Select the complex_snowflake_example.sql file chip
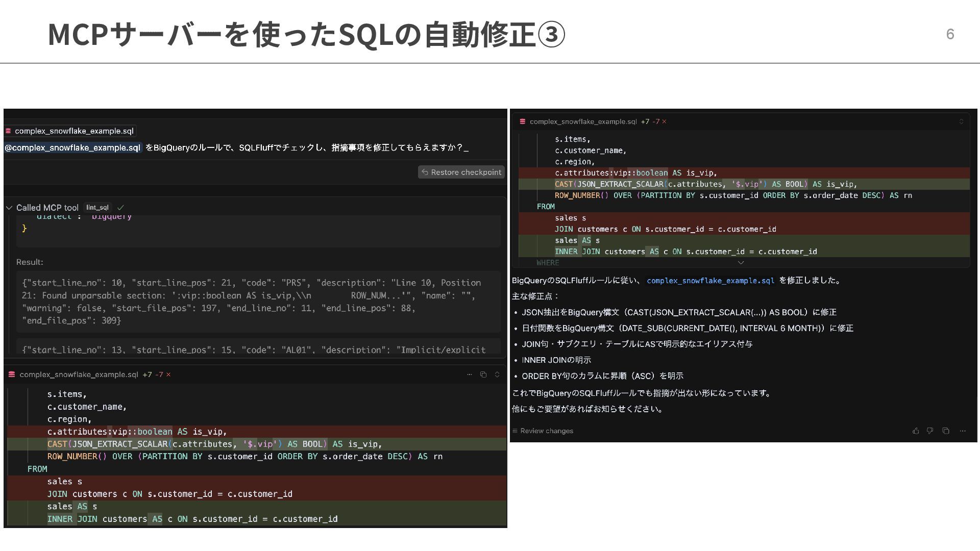 [70, 131]
